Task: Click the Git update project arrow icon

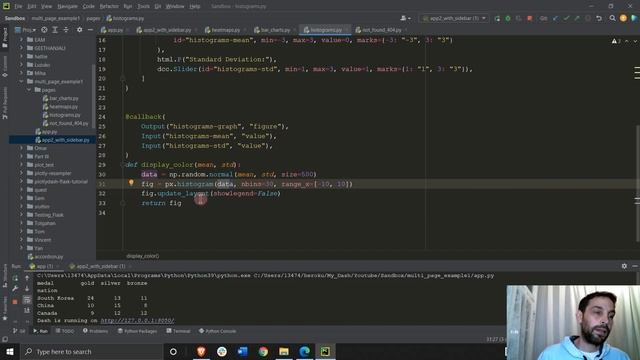Action: coord(555,18)
